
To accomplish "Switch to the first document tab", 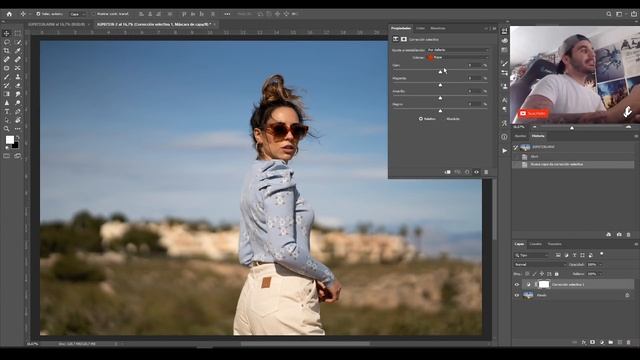I will tap(56, 24).
